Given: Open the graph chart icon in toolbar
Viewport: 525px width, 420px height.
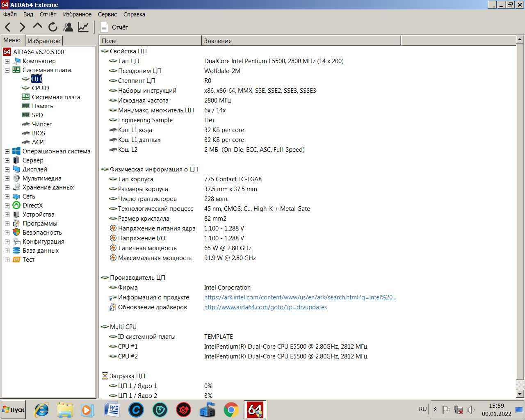Looking at the screenshot, I should (x=83, y=27).
